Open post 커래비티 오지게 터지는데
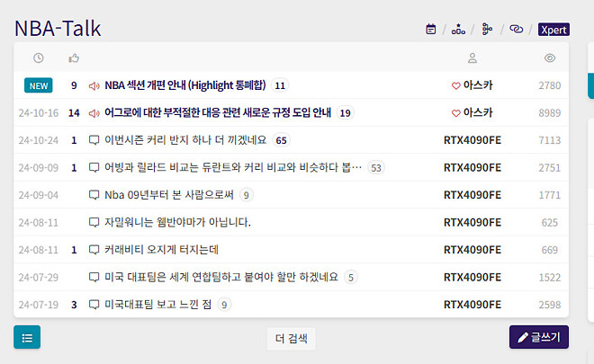This screenshot has width=594, height=364. coord(162,250)
